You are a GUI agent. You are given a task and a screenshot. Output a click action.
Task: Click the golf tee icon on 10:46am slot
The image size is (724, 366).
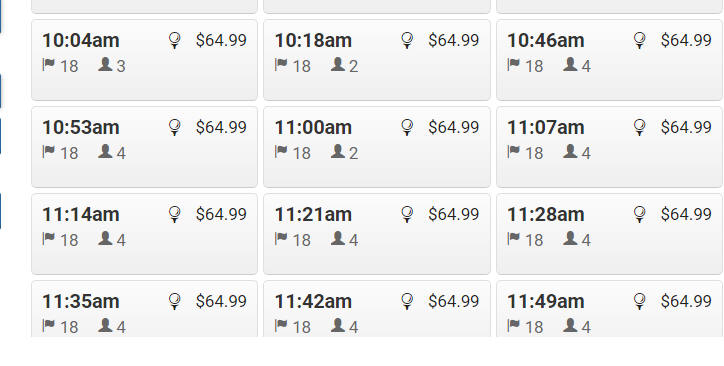tap(640, 40)
